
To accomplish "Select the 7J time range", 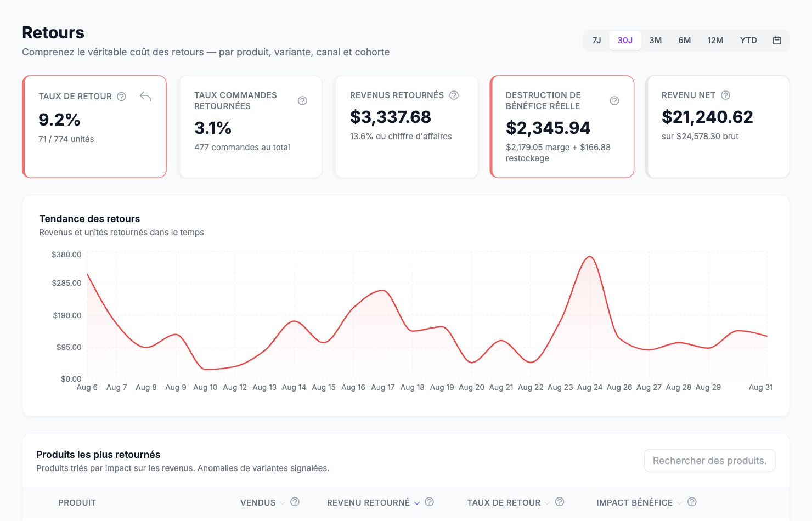I will click(x=597, y=40).
